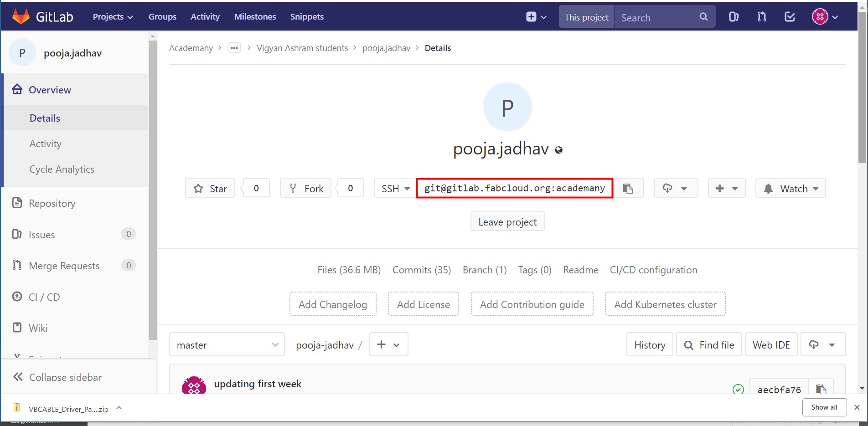
Task: Copy commit SHA aecbfa76 to clipboard
Action: click(x=821, y=389)
